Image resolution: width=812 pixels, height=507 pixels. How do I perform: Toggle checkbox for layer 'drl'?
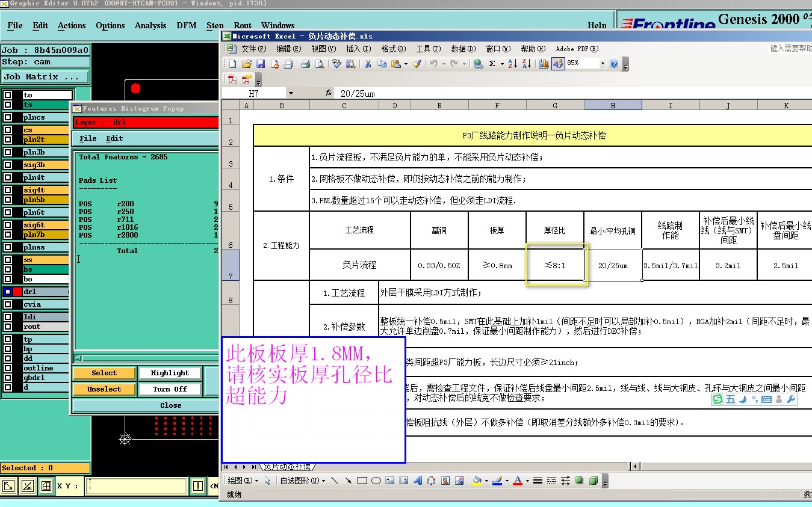point(7,292)
